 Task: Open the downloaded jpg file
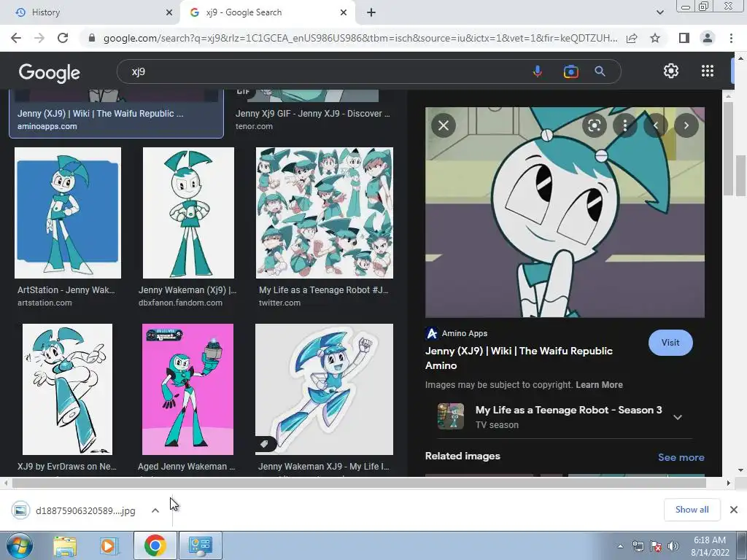[x=76, y=510]
